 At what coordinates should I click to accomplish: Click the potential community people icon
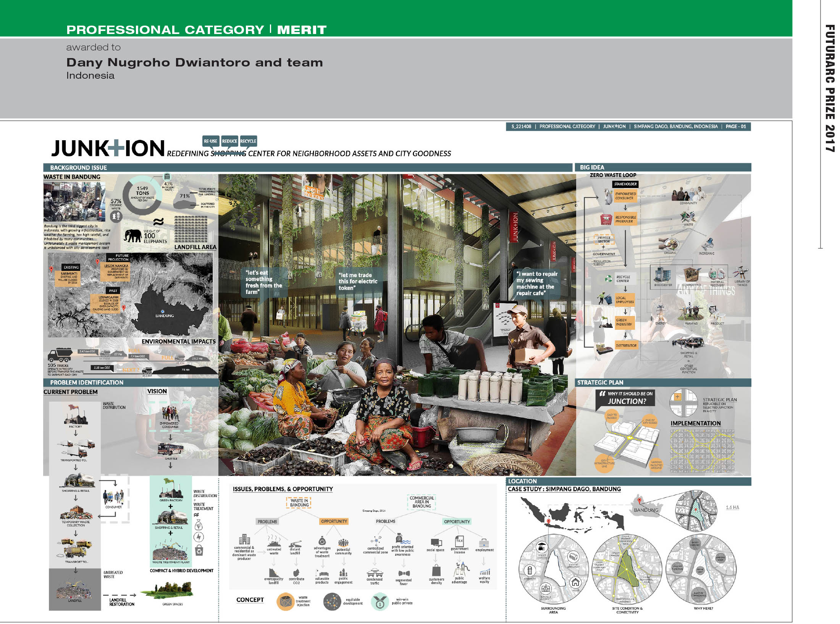click(343, 543)
